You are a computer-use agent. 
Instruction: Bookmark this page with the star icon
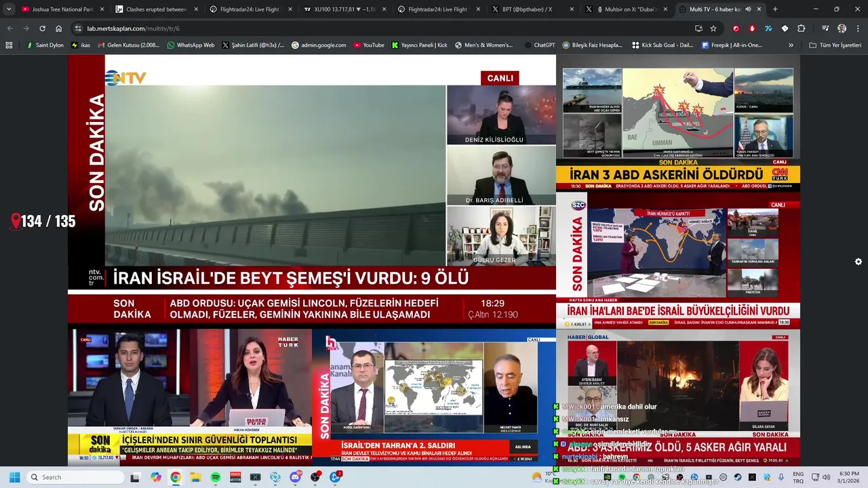[713, 28]
